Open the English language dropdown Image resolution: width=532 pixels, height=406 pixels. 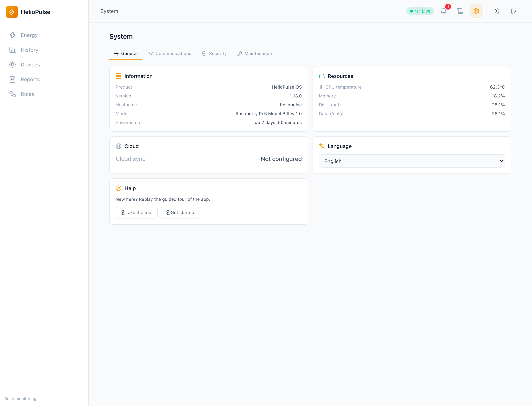tap(412, 161)
